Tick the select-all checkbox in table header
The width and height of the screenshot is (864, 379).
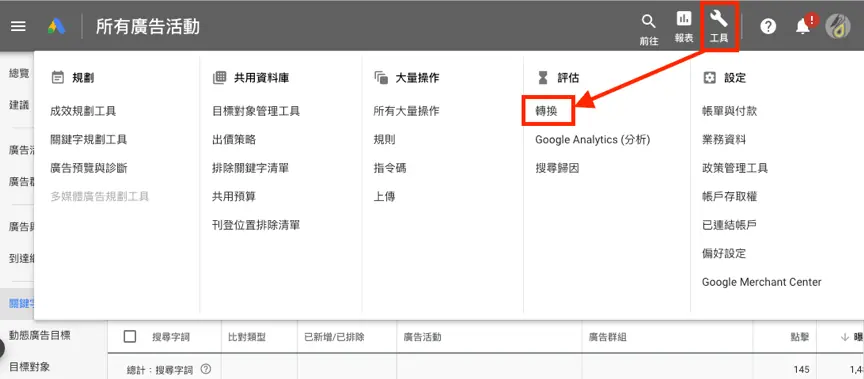tap(130, 336)
